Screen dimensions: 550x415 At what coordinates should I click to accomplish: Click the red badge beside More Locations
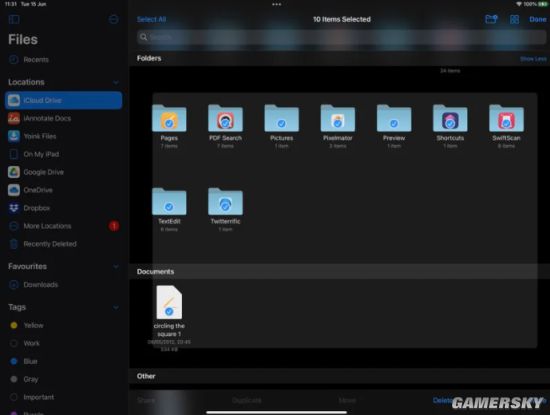click(114, 226)
